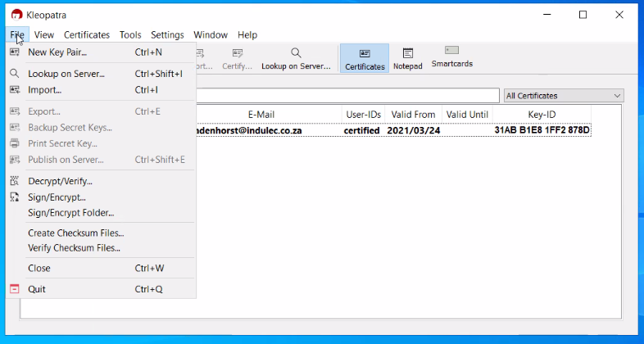This screenshot has width=644, height=344.
Task: Click the Sign/Encrypt menu icon
Action: click(x=15, y=197)
